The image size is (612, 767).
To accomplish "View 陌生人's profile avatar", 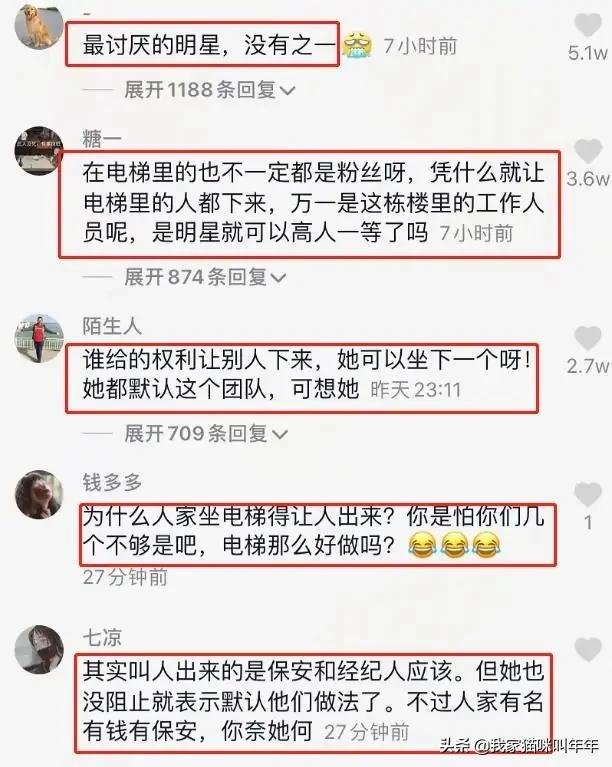I will click(x=39, y=338).
